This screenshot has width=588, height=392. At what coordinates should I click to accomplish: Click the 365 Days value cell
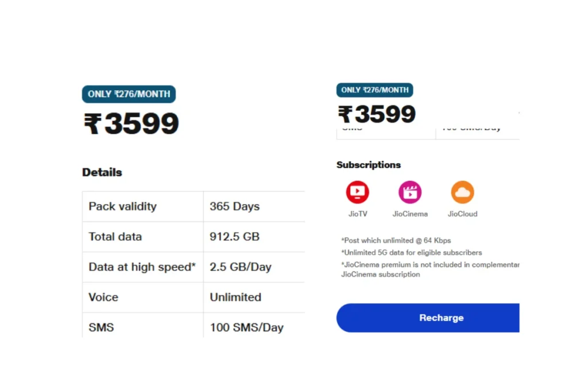(254, 207)
